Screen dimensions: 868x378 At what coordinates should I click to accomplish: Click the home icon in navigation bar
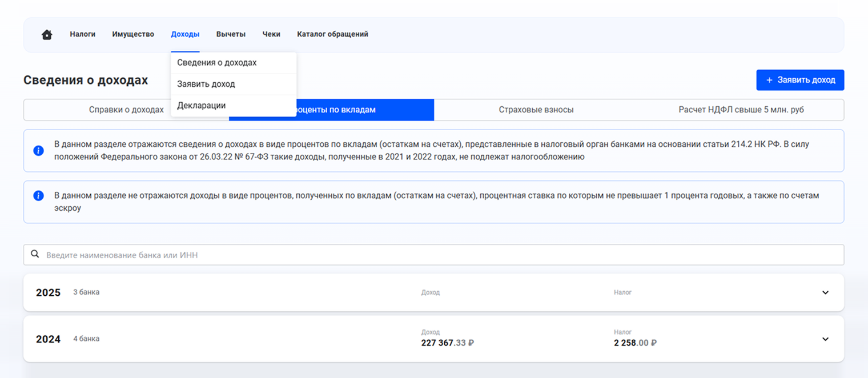(x=47, y=35)
